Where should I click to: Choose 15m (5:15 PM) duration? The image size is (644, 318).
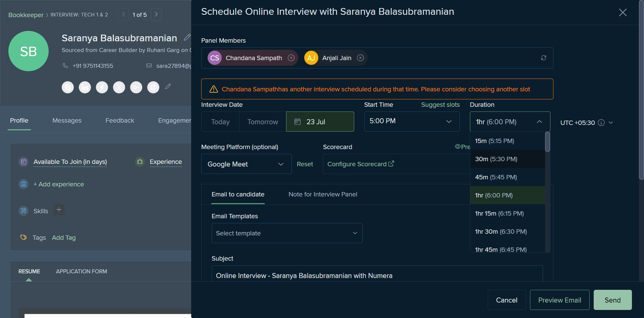point(507,141)
